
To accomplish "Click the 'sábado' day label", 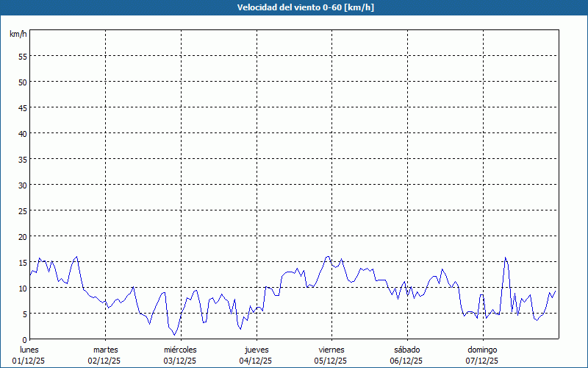I will (x=406, y=350).
